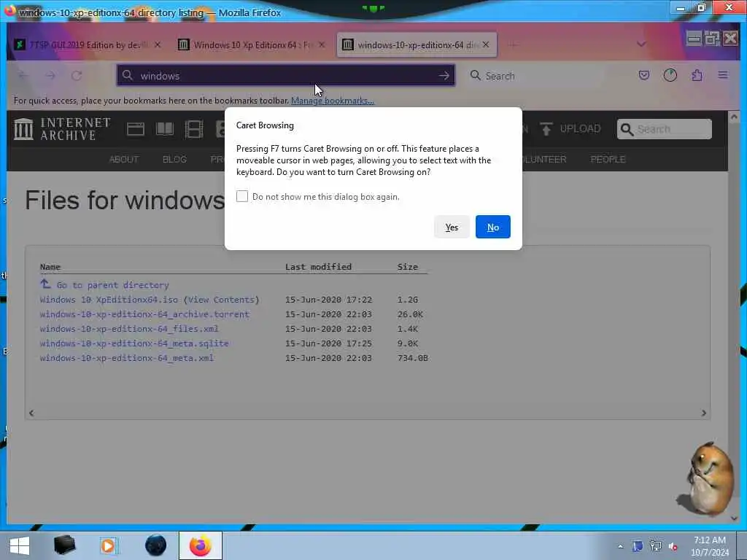Close the Windows 10 Xp Editionx64 tab

click(322, 44)
